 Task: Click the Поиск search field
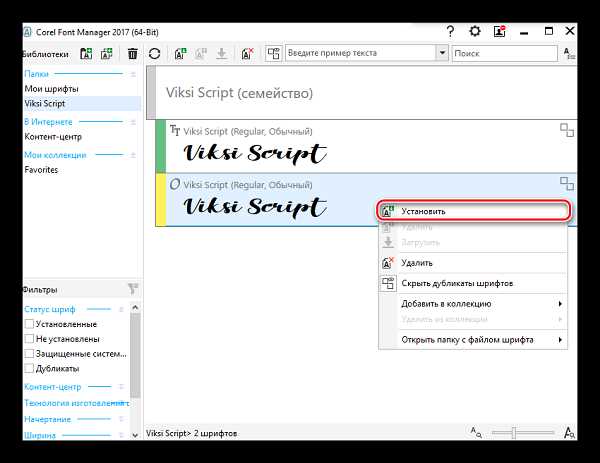pos(505,53)
